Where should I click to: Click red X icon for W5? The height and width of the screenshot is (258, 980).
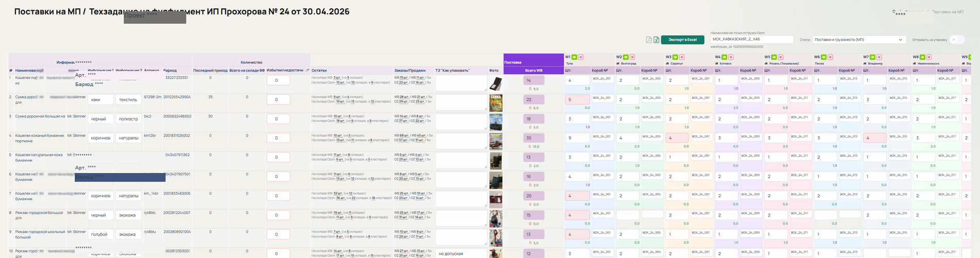(x=781, y=57)
